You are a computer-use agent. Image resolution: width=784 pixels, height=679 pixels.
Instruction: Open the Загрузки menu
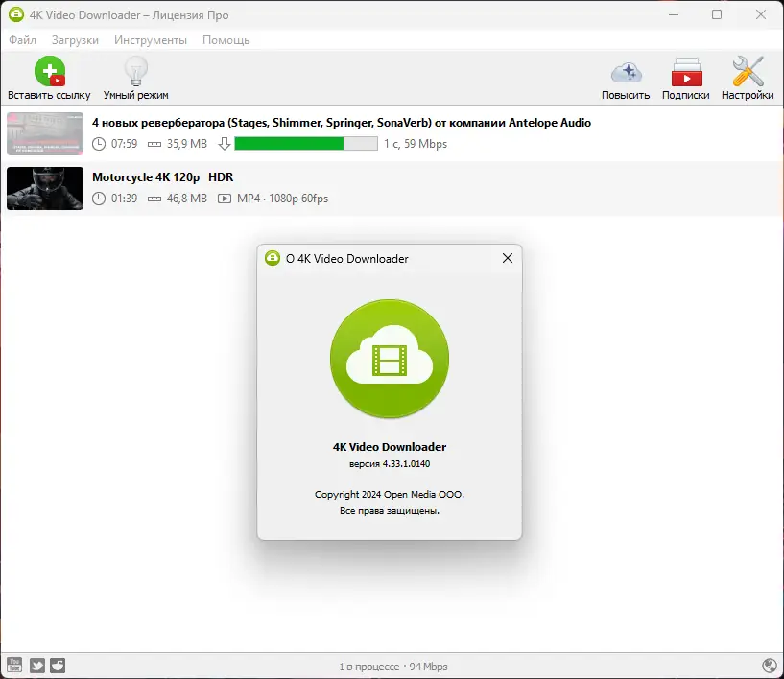(75, 40)
